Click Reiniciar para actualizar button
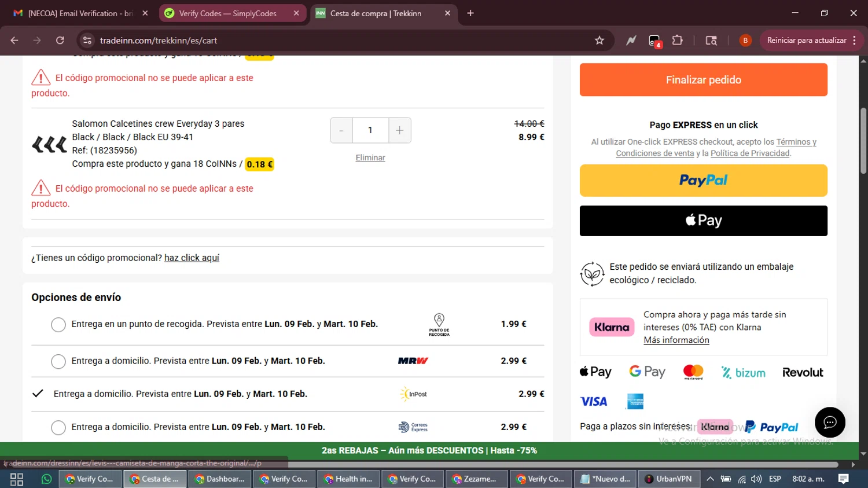868x488 pixels. pos(811,41)
